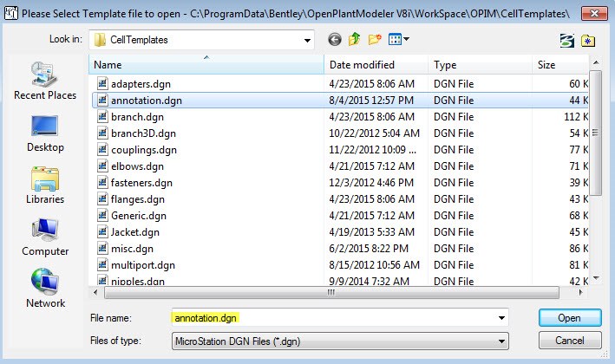Go up one folder level
This screenshot has height=364, width=615.
coord(355,39)
